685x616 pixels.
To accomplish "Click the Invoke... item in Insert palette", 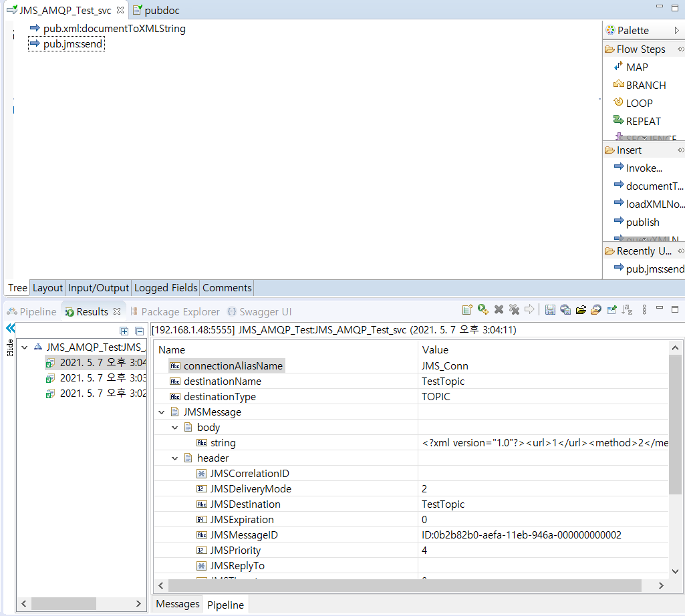I will (x=644, y=168).
